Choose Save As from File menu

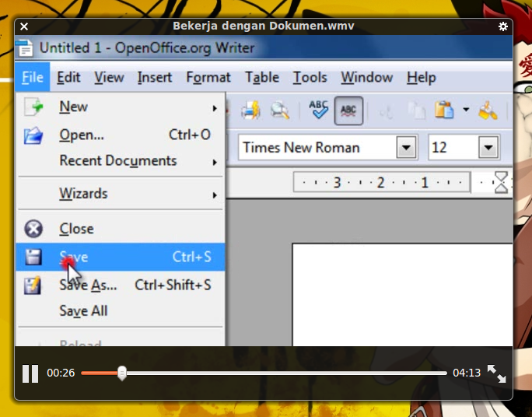tap(88, 286)
